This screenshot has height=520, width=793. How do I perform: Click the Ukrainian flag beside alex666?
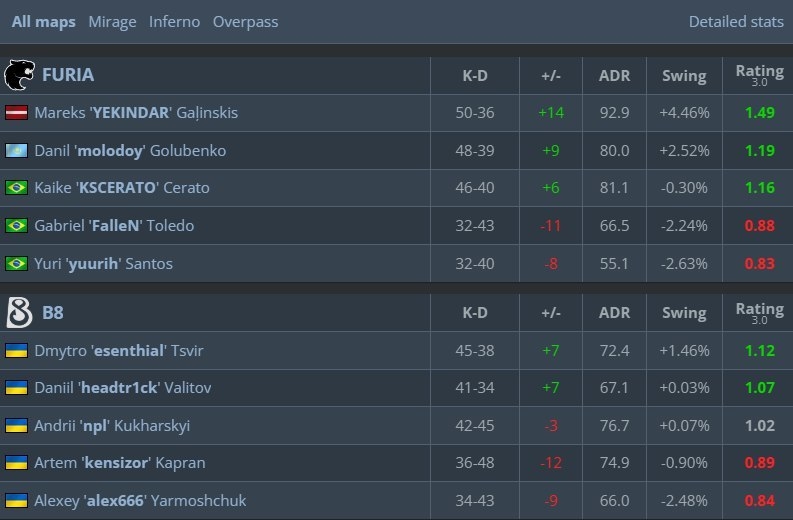(16, 501)
